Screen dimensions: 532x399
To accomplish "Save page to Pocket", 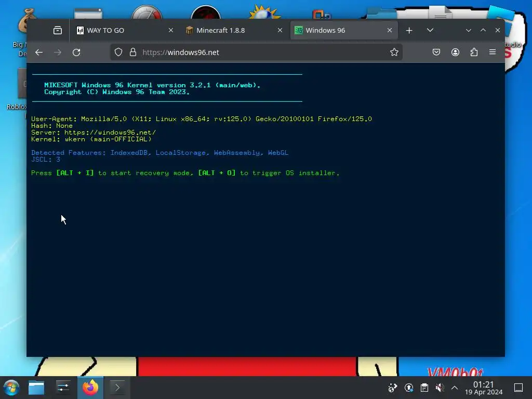I will 436,52.
